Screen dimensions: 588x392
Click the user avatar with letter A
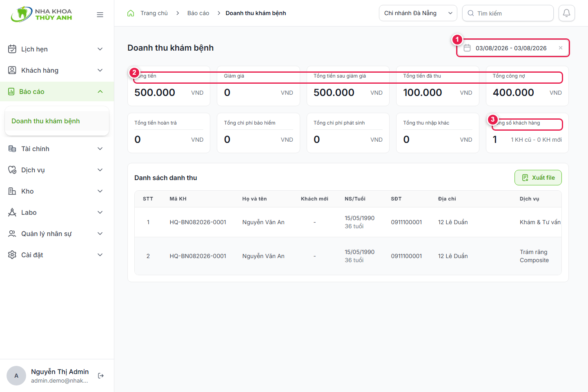(x=16, y=376)
